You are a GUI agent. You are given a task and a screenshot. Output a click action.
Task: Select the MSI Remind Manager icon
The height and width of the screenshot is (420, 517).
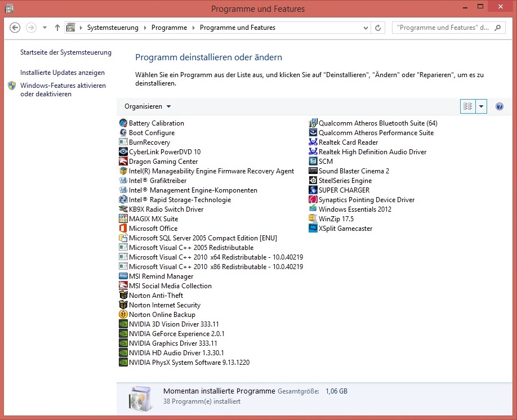click(x=123, y=276)
